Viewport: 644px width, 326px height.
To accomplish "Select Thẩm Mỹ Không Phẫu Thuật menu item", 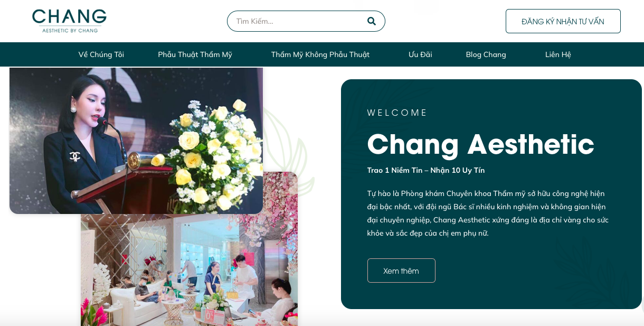I will click(320, 54).
